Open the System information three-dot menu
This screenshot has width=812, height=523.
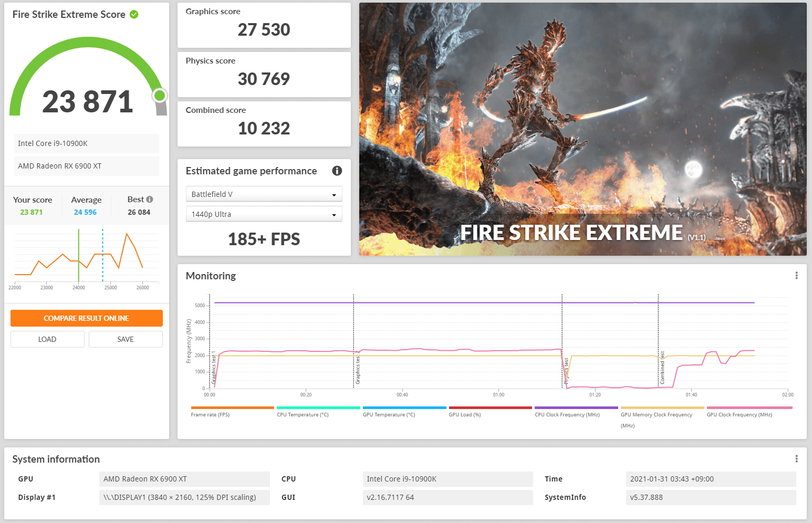pos(796,459)
